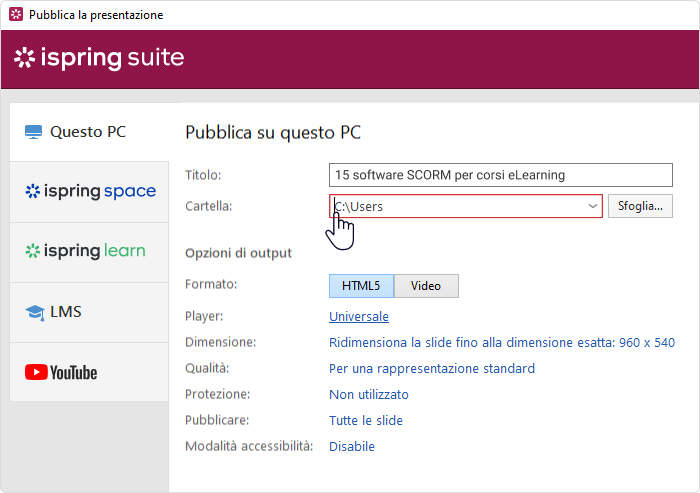Click the Pubblicare: label
Viewport: 700px width, 493px height.
217,420
